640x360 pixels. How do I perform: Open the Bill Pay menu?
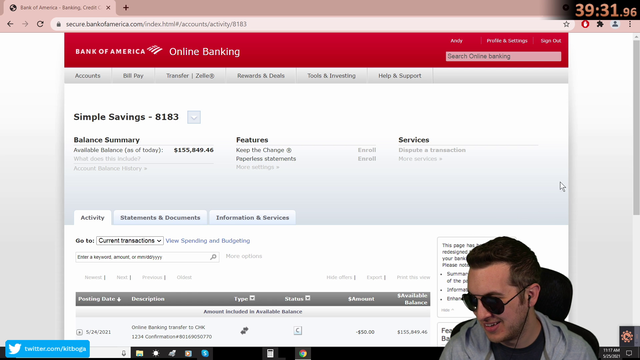[133, 76]
